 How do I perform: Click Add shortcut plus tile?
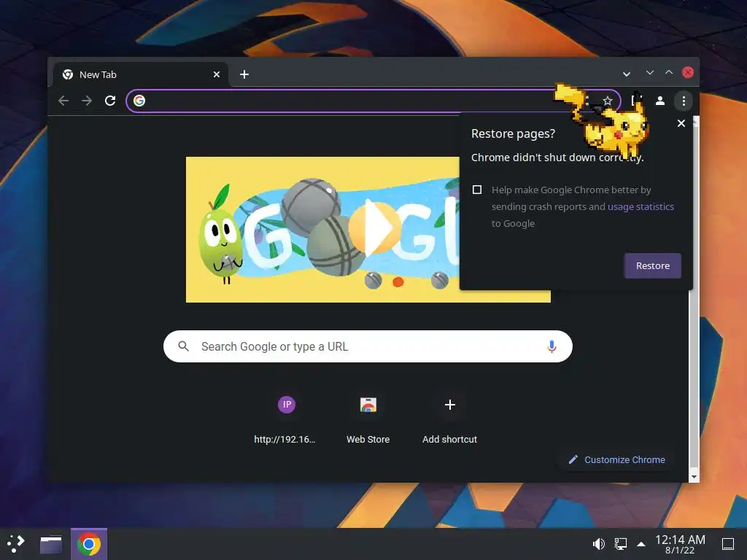[x=449, y=419]
